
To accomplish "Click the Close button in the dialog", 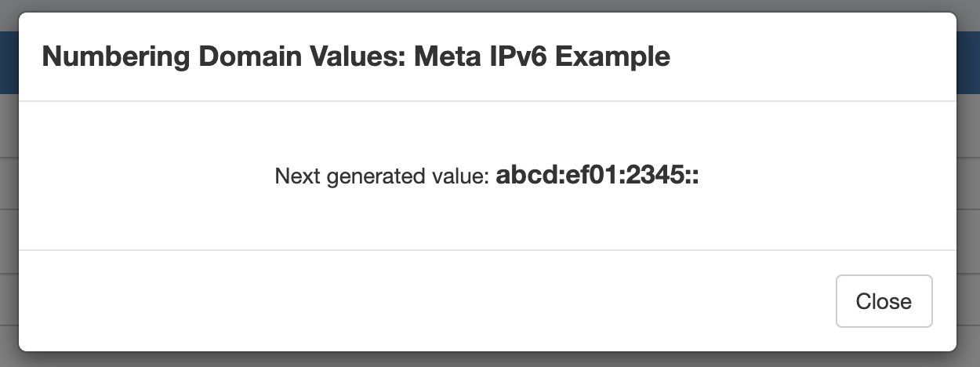I will tap(884, 301).
